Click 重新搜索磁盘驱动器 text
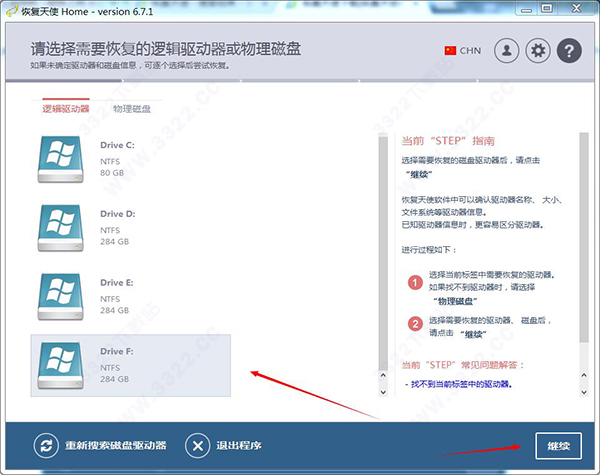 116,446
